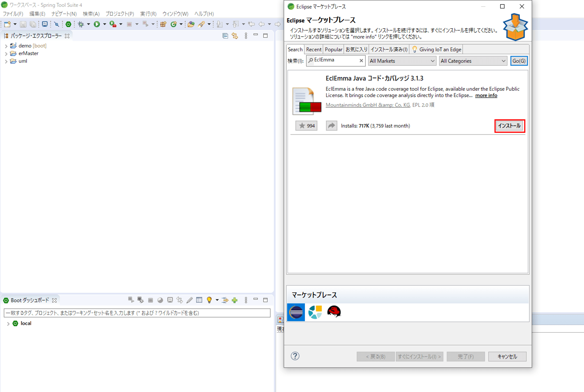Click the Save toolbar icon
The width and height of the screenshot is (584, 392).
(23, 24)
